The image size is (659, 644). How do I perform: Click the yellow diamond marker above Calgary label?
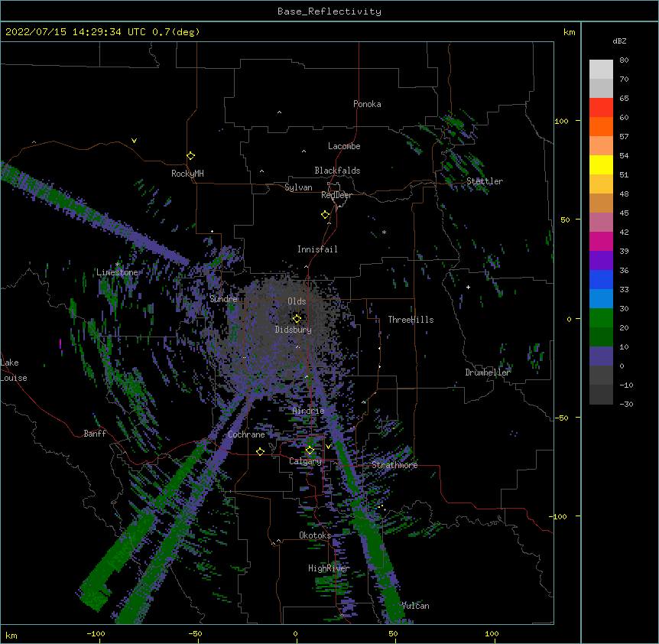click(x=310, y=450)
